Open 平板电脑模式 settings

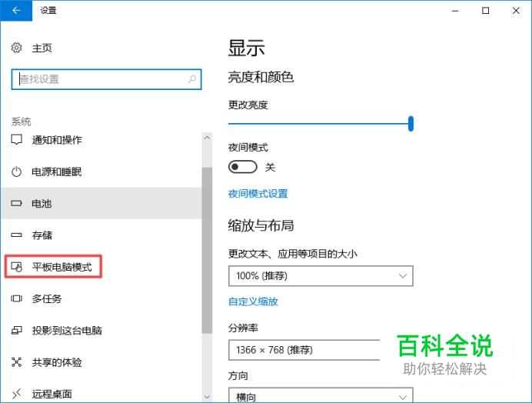pyautogui.click(x=62, y=267)
